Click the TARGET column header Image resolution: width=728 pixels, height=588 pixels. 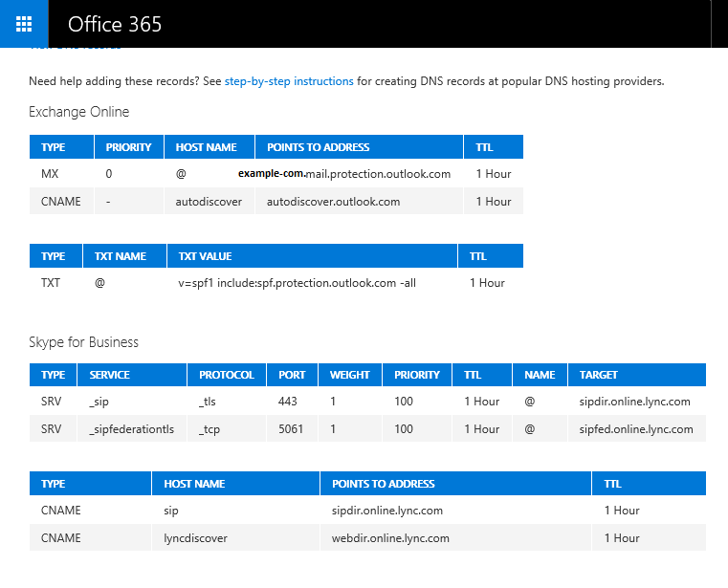click(599, 375)
